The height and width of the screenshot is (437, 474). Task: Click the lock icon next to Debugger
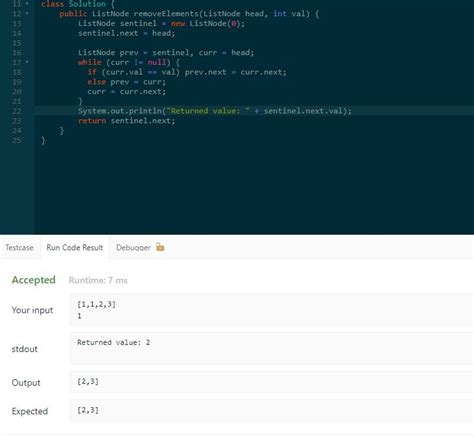[160, 247]
